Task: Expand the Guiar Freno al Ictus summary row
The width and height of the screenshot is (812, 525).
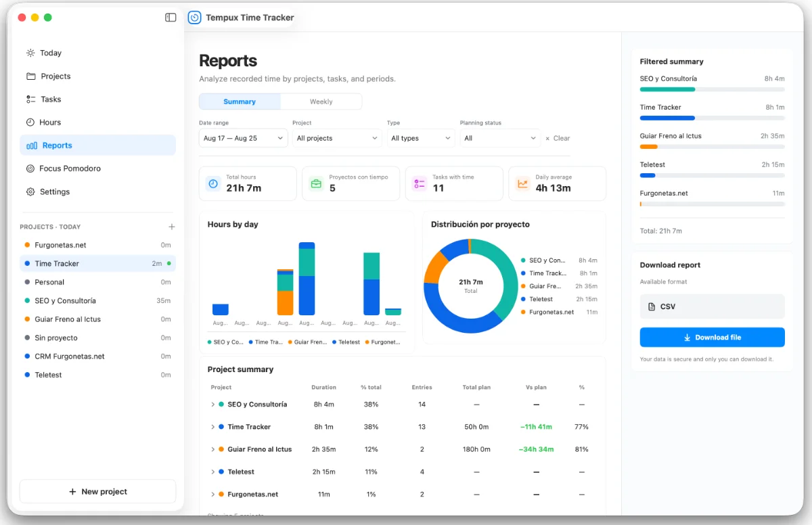Action: (x=212, y=449)
